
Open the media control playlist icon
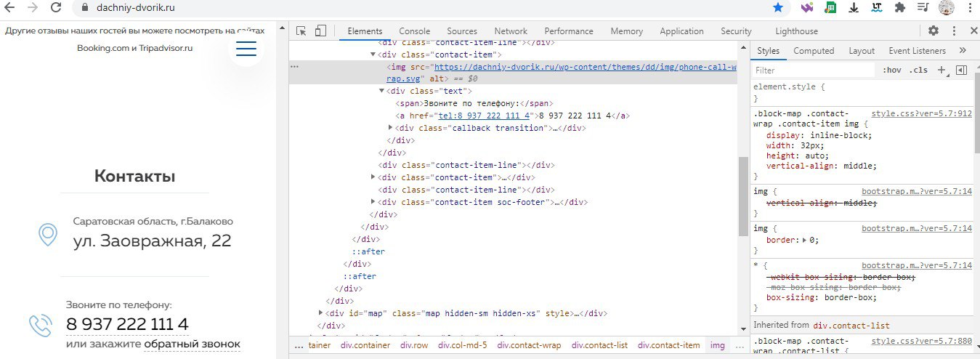coord(923,8)
